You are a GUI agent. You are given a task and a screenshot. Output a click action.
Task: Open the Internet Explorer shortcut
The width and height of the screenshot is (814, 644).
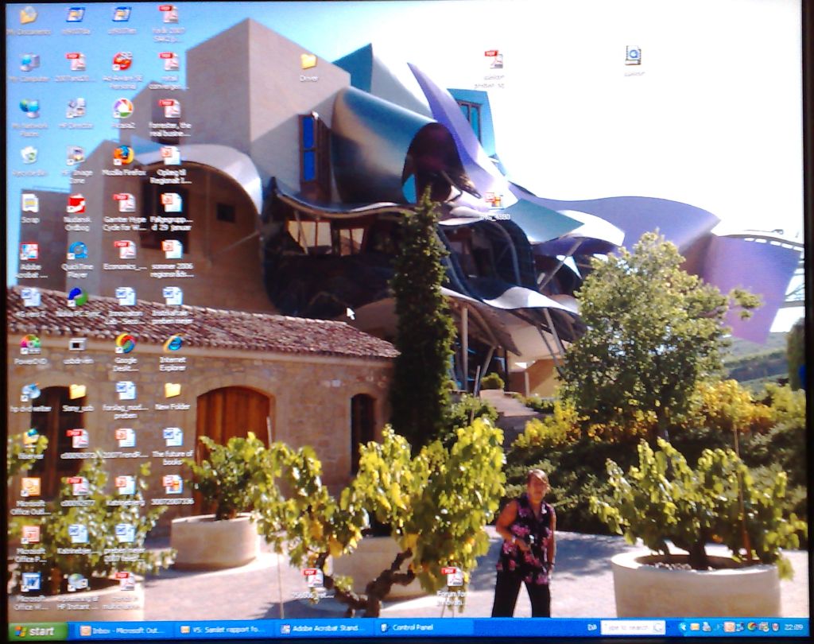tap(172, 344)
